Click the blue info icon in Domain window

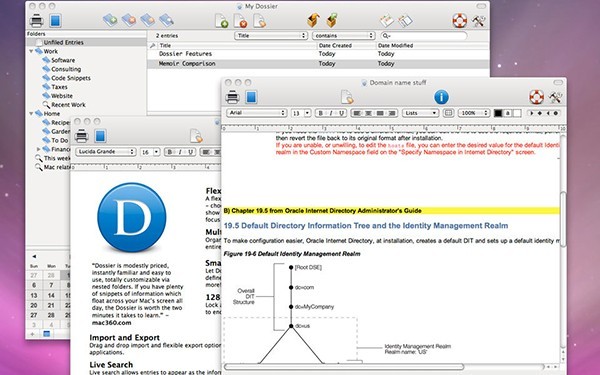441,97
